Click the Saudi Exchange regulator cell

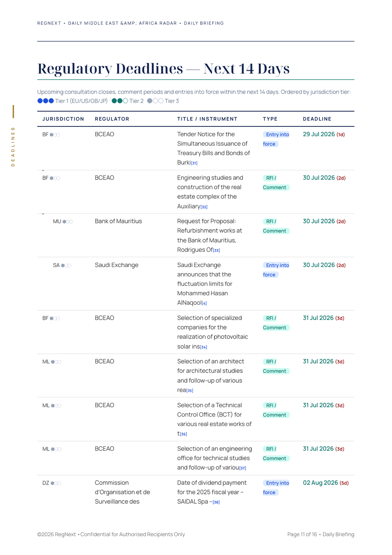(117, 265)
